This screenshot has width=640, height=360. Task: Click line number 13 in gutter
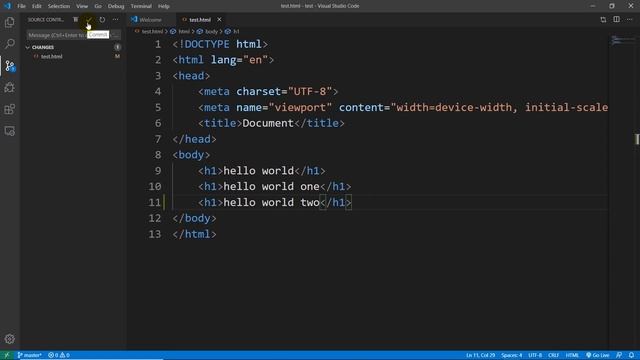click(155, 234)
